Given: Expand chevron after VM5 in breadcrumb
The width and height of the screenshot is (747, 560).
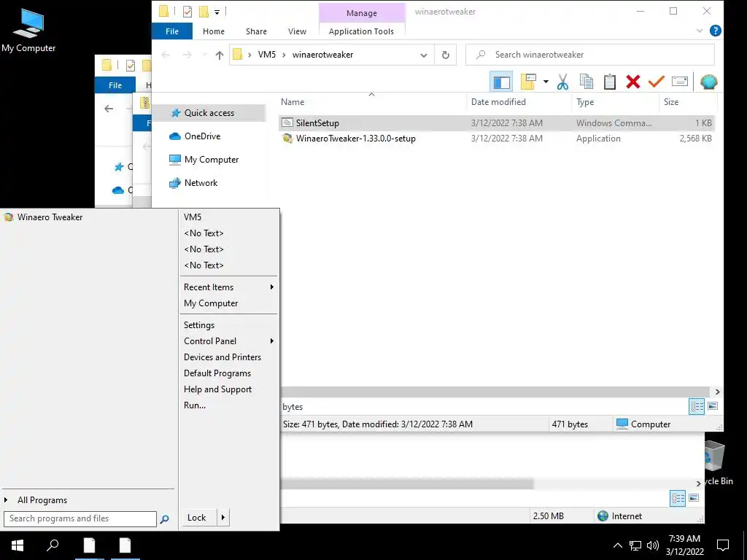Looking at the screenshot, I should click(284, 55).
